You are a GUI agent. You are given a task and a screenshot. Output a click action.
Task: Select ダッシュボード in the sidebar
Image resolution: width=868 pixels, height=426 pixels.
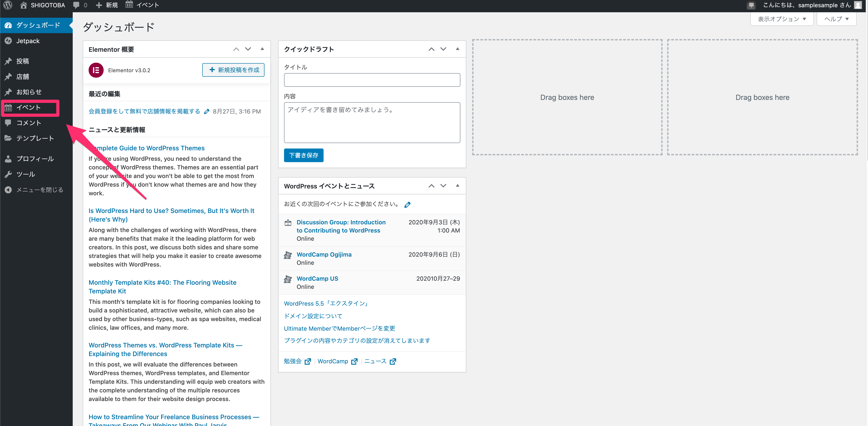tap(36, 25)
